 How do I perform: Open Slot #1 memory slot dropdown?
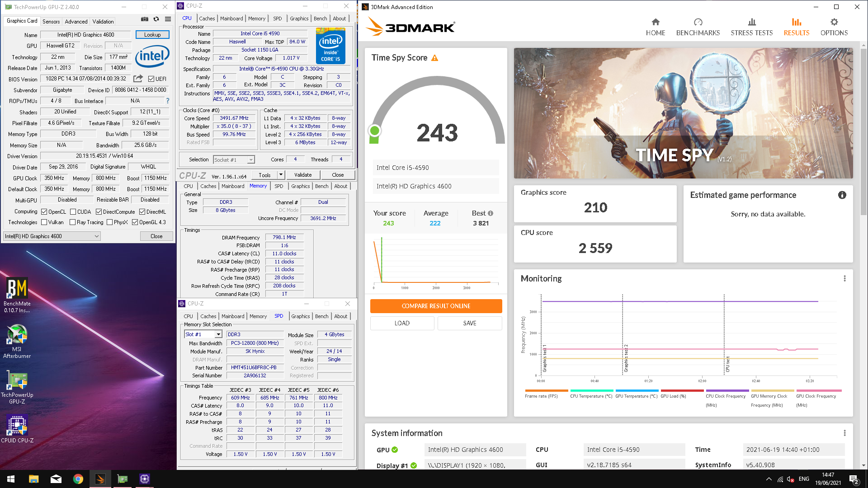tap(203, 334)
